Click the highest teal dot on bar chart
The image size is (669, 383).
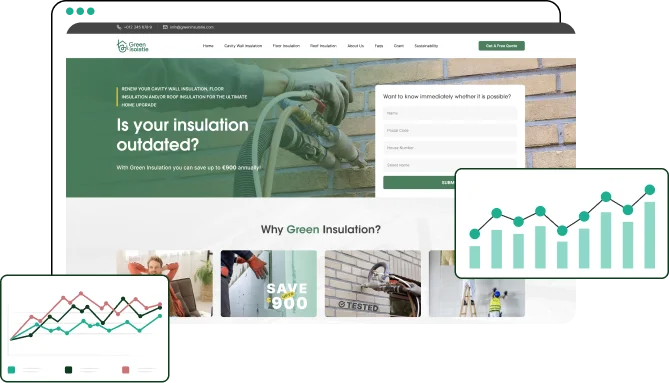649,189
